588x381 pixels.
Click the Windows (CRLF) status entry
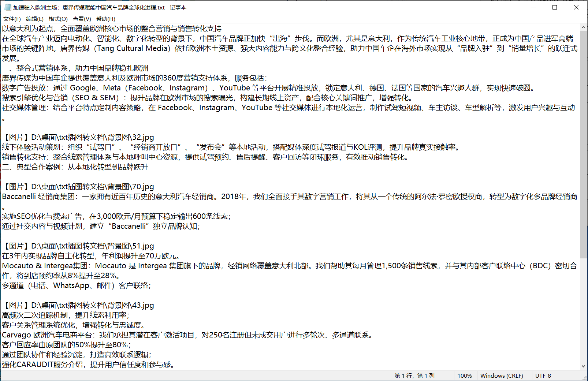[502, 376]
